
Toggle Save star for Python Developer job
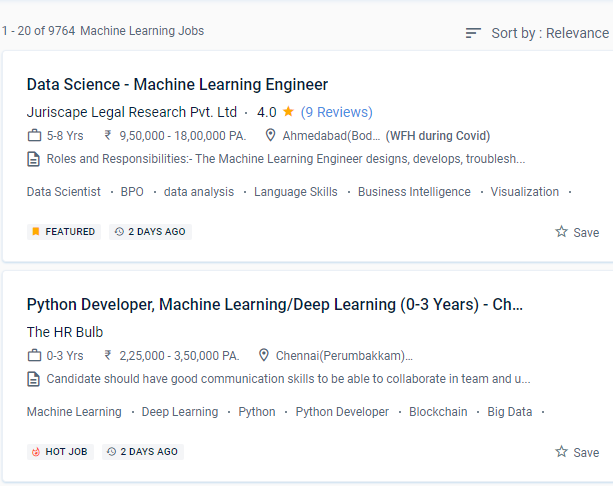562,452
